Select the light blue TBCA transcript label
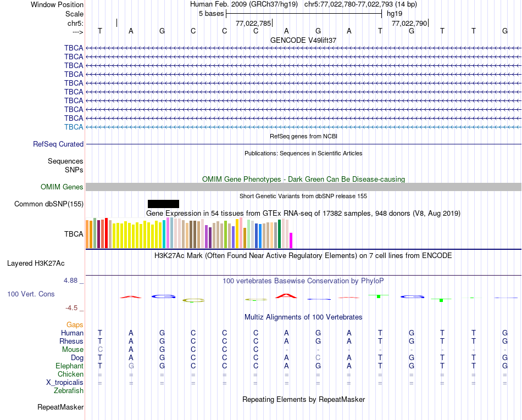Screen dimensions: 522x420 point(74,127)
